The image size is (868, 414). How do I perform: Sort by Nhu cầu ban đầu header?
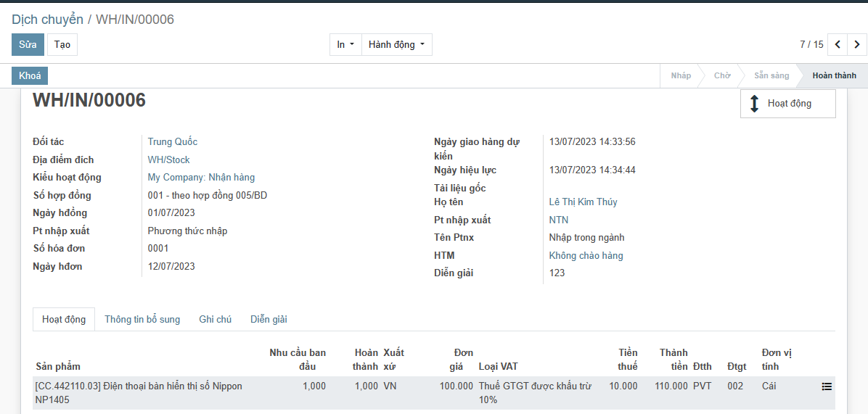click(298, 360)
